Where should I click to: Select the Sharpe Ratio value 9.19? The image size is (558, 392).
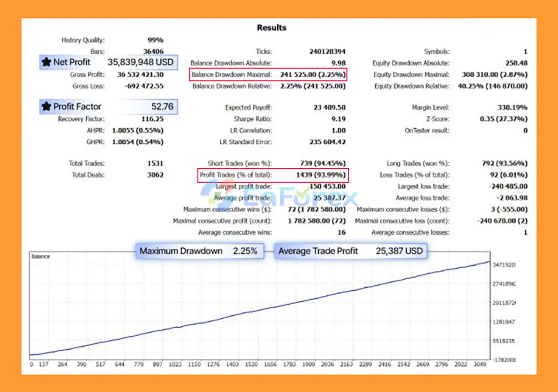338,119
